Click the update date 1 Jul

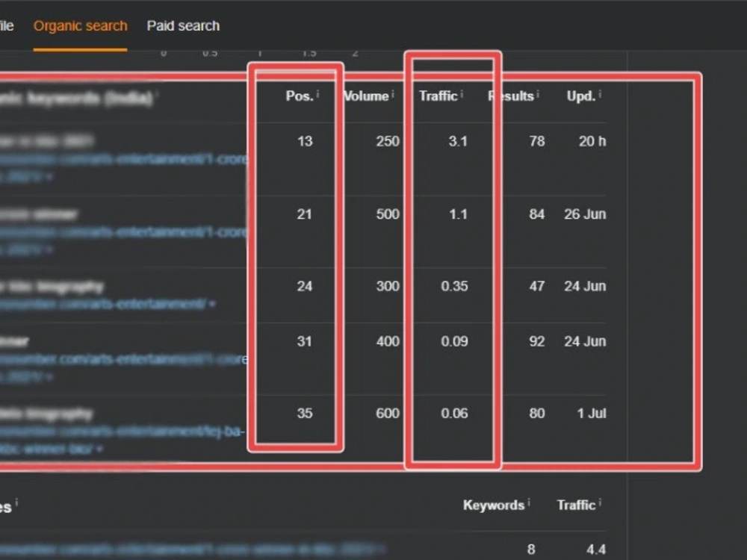pyautogui.click(x=592, y=414)
